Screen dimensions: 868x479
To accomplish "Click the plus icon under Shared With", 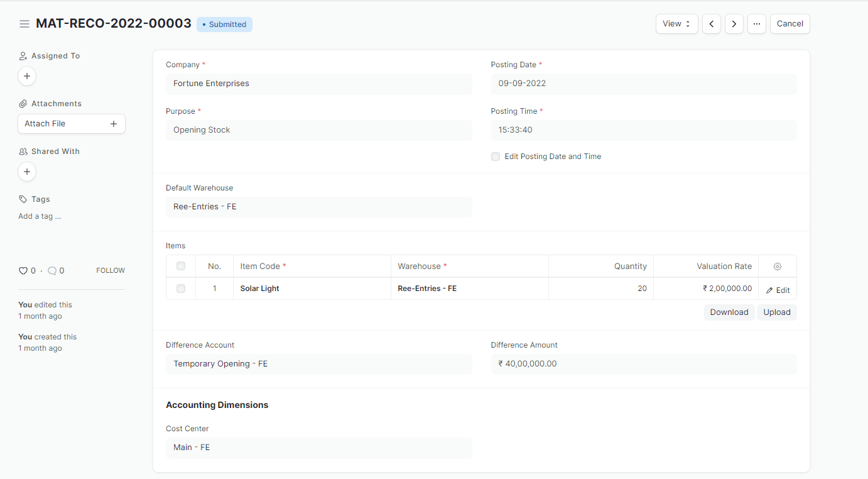I will (27, 172).
